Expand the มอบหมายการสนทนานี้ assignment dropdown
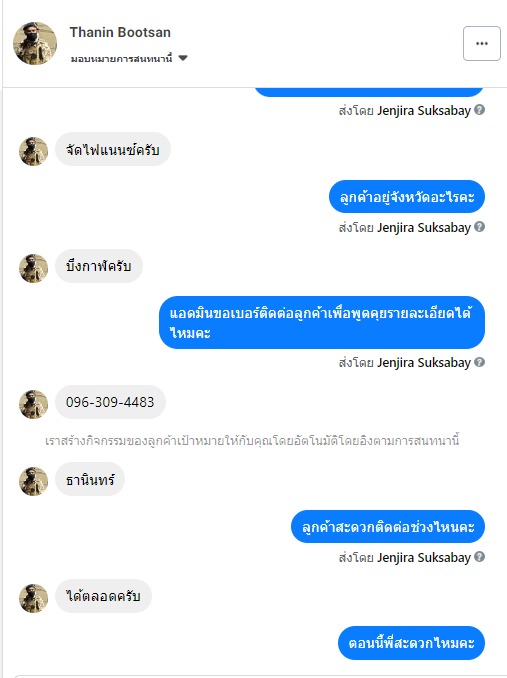This screenshot has height=678, width=507. [x=183, y=58]
